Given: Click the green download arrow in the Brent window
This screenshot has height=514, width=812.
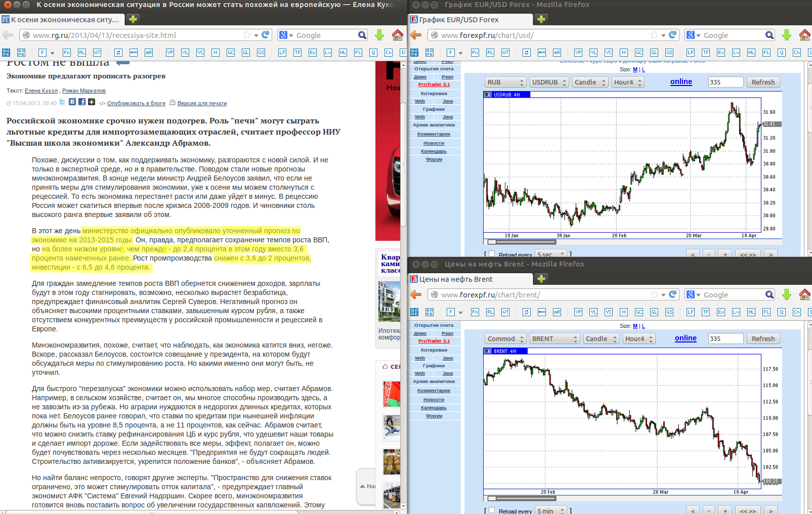Looking at the screenshot, I should (x=786, y=294).
